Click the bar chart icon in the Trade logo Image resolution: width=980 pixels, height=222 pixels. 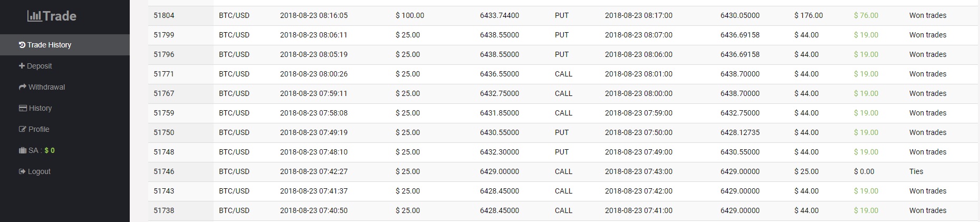click(34, 16)
